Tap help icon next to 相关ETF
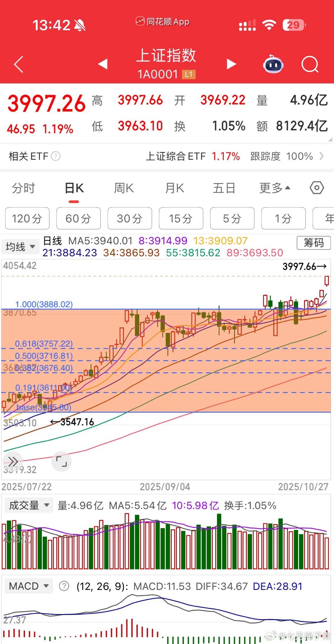The height and width of the screenshot is (644, 334). (56, 156)
